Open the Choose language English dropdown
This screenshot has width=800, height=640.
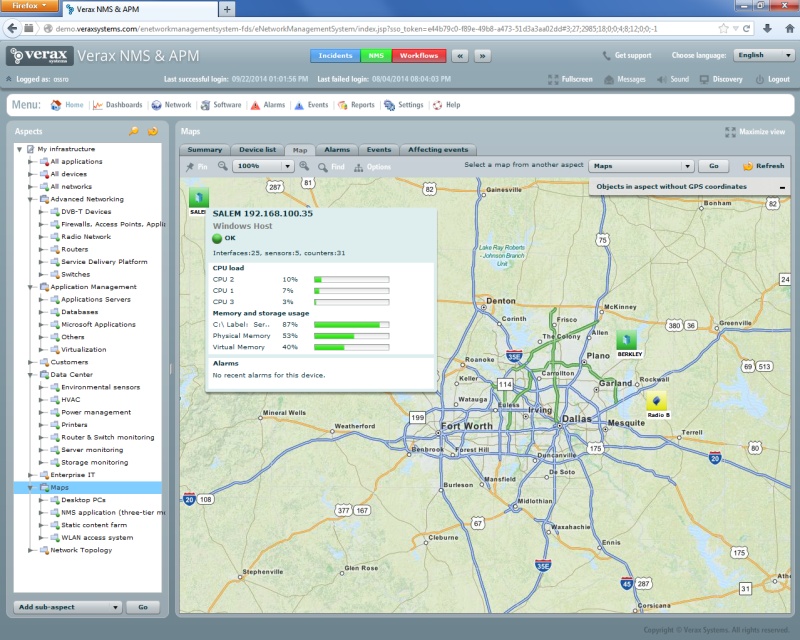coord(764,55)
